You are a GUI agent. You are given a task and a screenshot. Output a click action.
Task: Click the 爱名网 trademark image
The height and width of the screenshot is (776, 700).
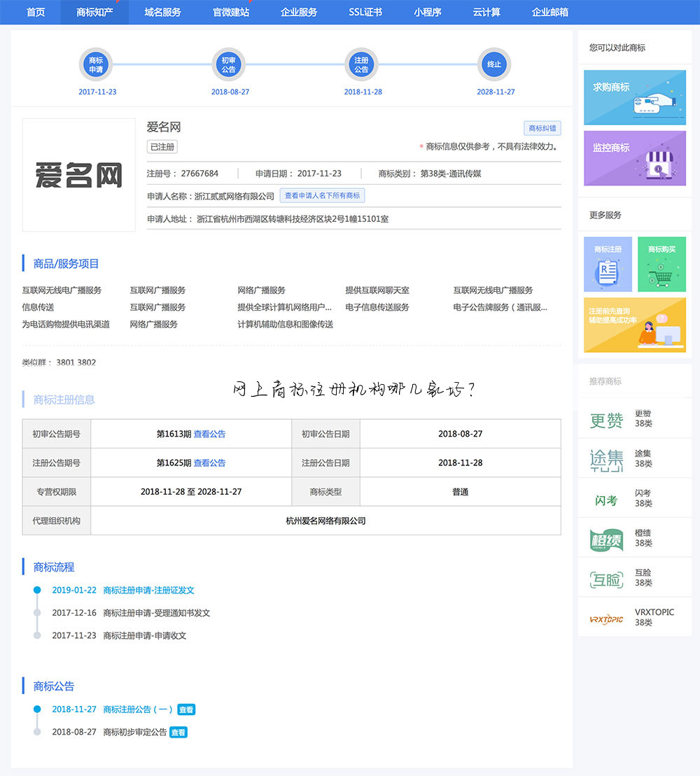[x=78, y=174]
